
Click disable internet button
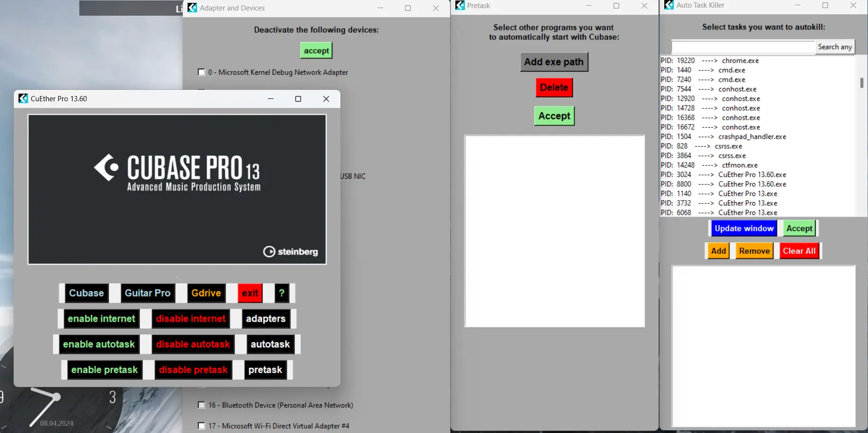(191, 318)
